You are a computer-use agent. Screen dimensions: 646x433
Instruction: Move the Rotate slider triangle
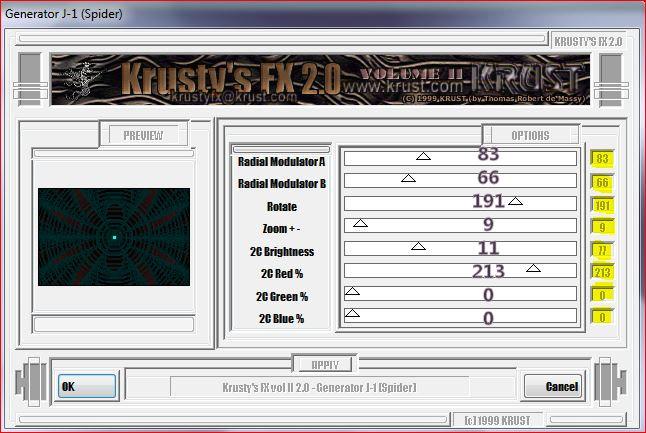[x=515, y=201]
